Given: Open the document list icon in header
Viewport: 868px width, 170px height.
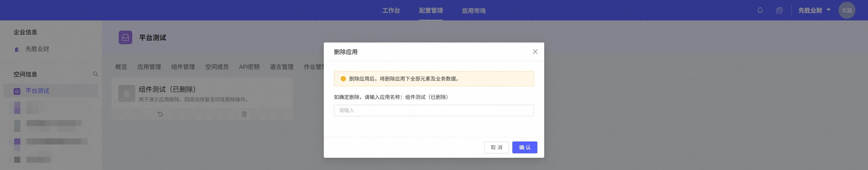Looking at the screenshot, I should pyautogui.click(x=779, y=11).
